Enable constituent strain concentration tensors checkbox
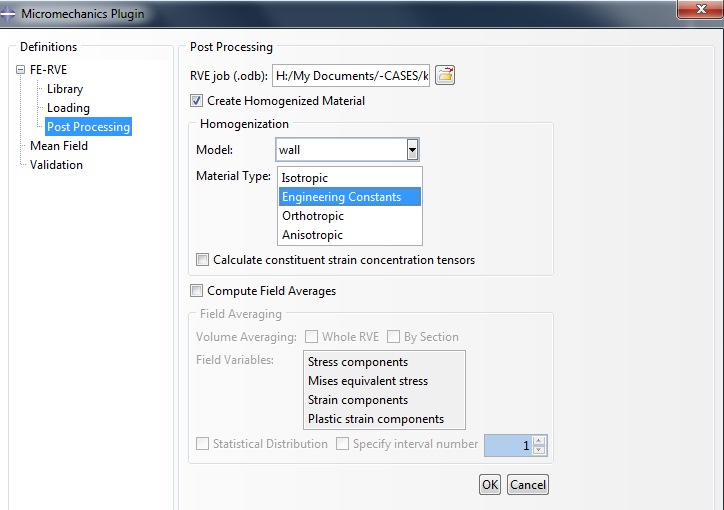Image resolution: width=724 pixels, height=510 pixels. tap(202, 259)
